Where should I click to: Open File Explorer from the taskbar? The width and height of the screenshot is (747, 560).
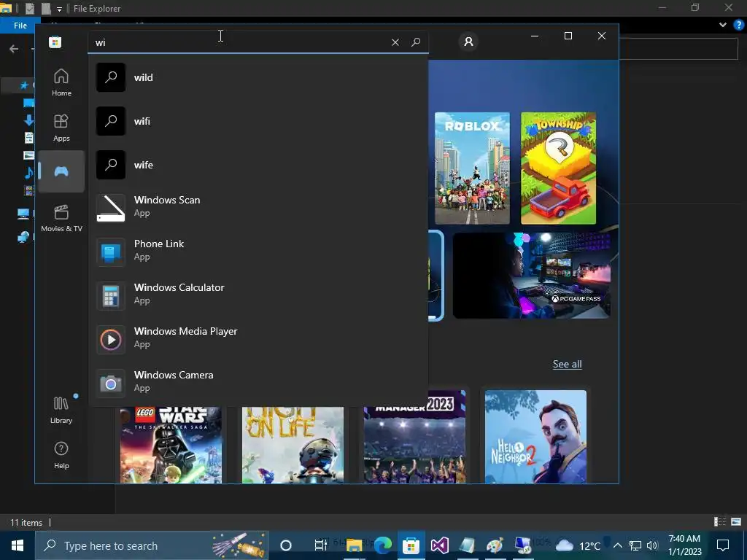[354, 545]
